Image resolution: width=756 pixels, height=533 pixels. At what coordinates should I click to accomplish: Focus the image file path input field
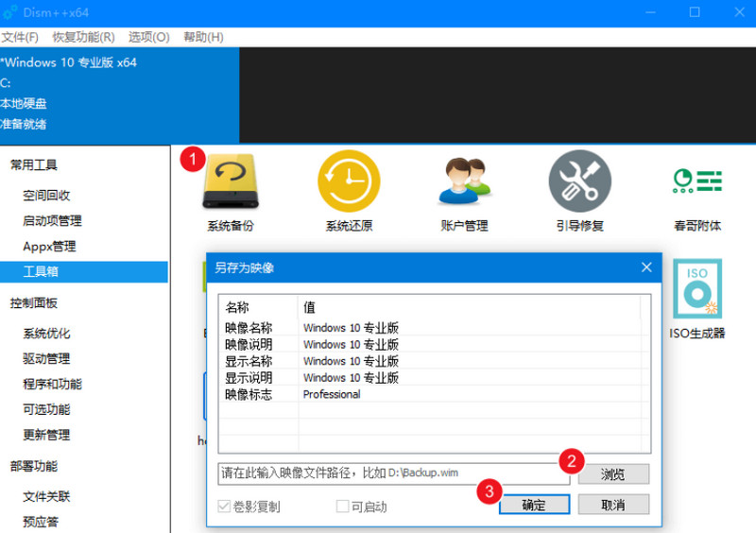click(x=393, y=473)
